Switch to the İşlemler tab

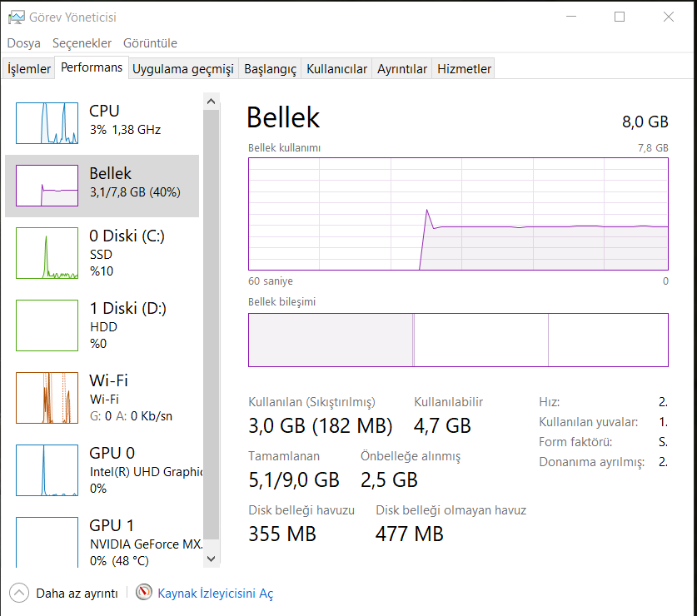tap(29, 69)
